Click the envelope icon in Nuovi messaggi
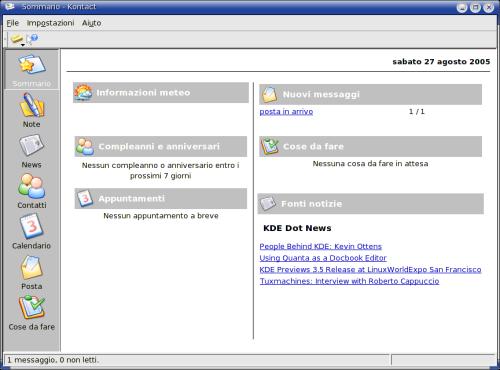 [269, 94]
